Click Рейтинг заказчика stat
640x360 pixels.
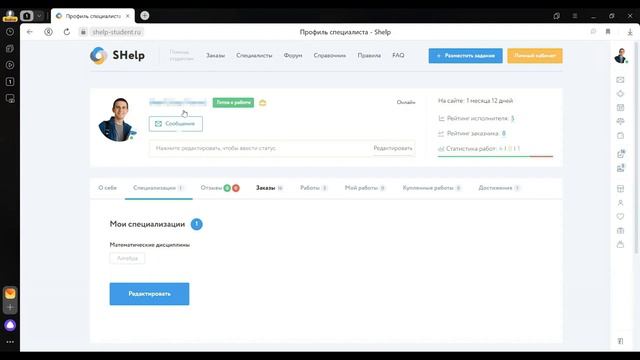472,133
